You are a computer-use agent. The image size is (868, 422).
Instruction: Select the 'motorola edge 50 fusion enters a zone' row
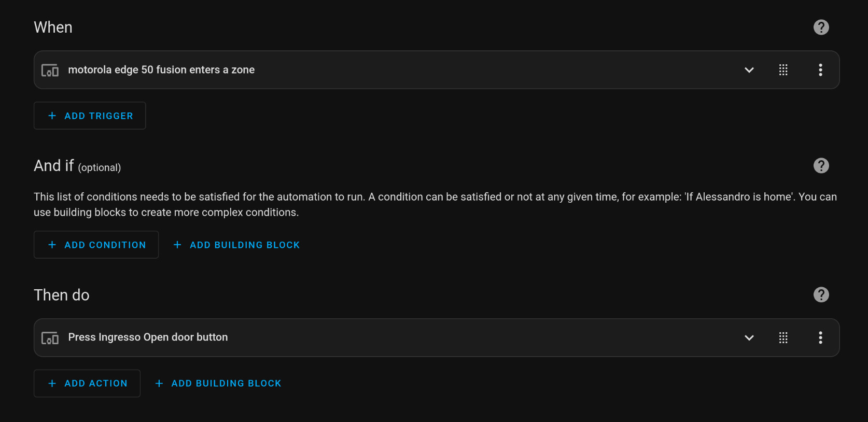(437, 70)
